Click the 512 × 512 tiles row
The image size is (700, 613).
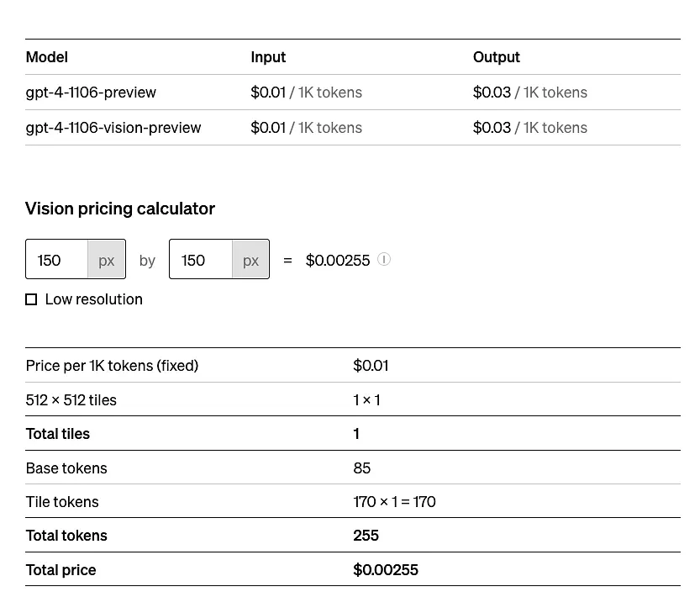[353, 399]
